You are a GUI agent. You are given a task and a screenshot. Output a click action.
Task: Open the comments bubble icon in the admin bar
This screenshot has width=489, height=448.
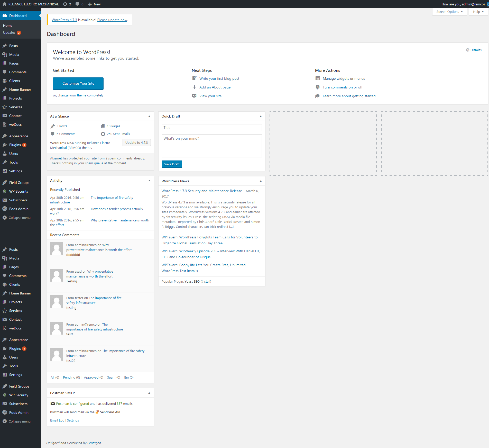tap(77, 4)
